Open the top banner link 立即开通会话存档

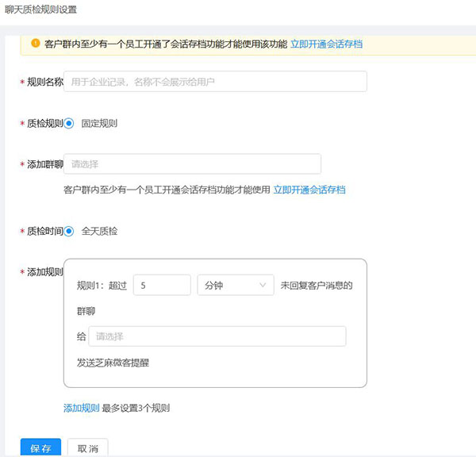click(326, 44)
